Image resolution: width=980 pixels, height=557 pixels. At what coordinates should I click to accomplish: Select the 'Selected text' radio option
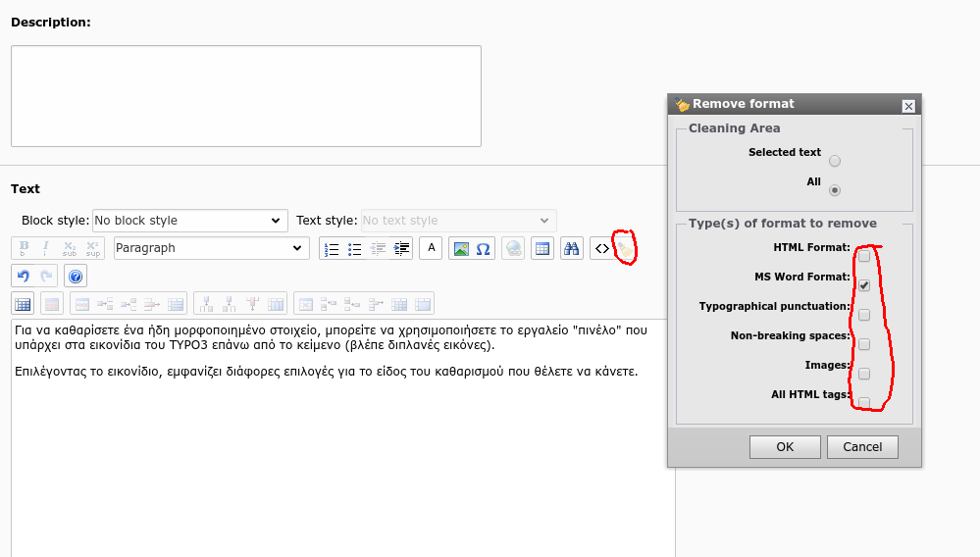coord(835,161)
